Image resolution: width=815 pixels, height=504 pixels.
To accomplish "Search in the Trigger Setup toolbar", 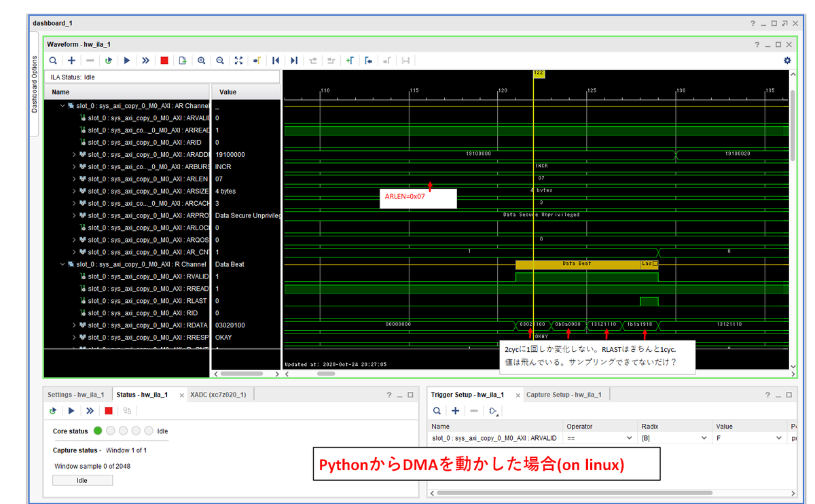I will (437, 411).
